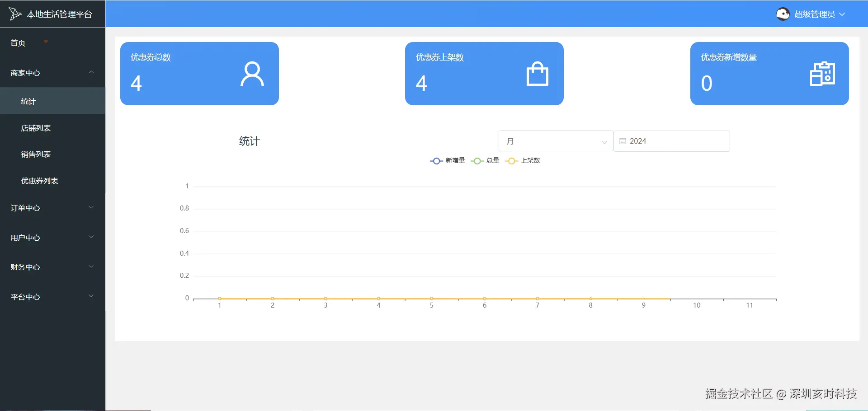This screenshot has width=868, height=411.
Task: Click the 本地生活管理平台 title
Action: coord(59,14)
